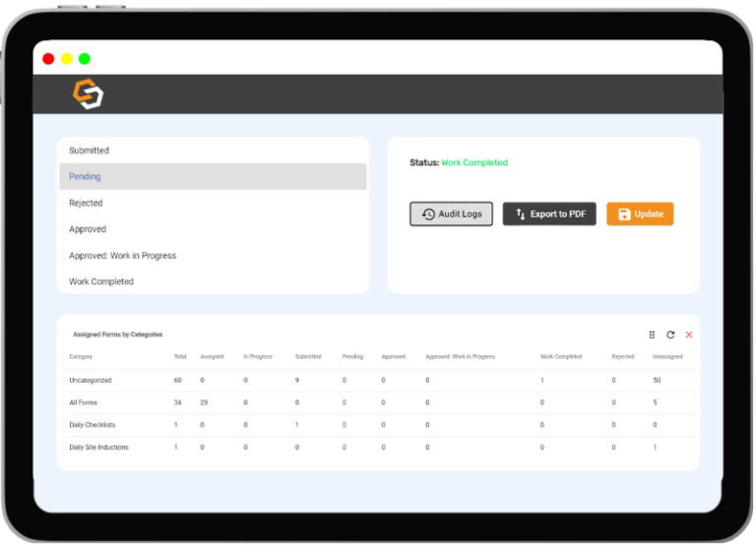Click the Daily Site Inductions row
This screenshot has width=756, height=546.
(x=98, y=448)
